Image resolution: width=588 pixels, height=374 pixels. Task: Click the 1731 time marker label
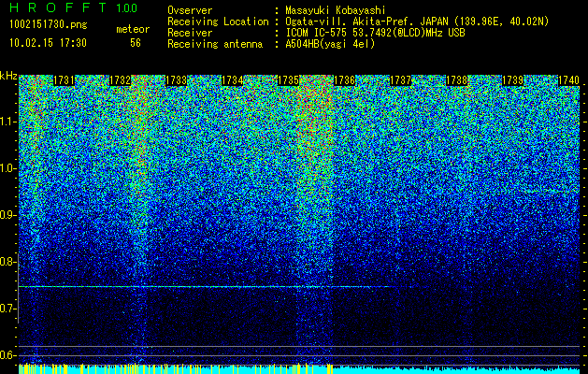point(65,80)
